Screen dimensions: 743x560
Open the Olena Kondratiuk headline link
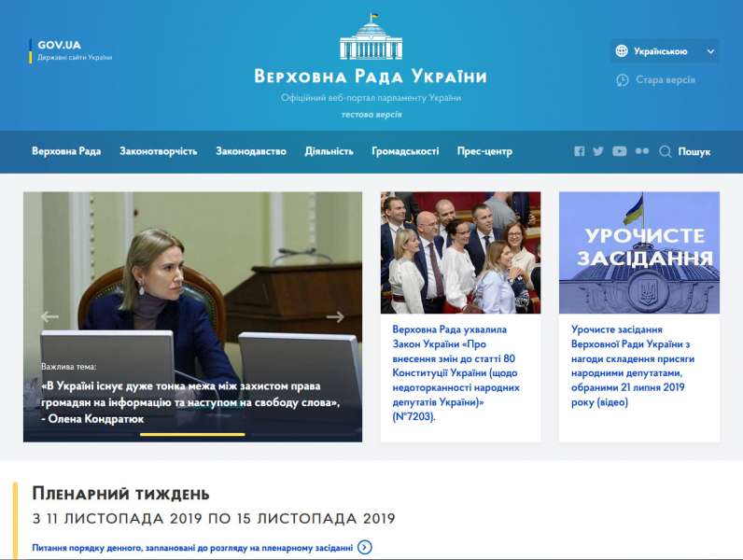pos(189,402)
